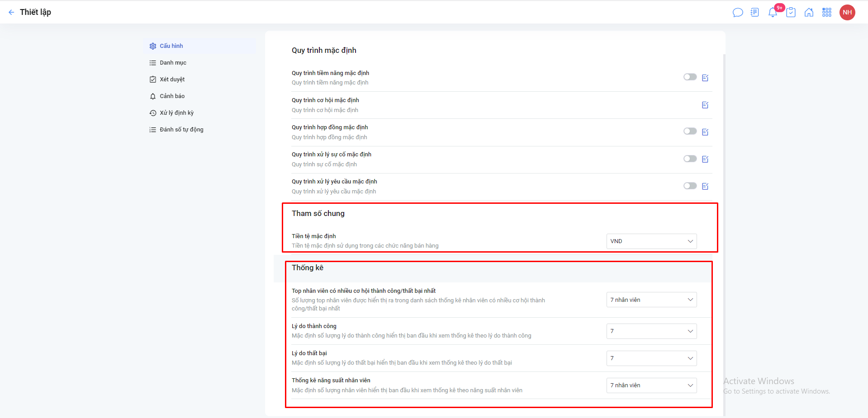Open the apps grid launcher icon
Image resolution: width=868 pixels, height=418 pixels.
tap(827, 13)
